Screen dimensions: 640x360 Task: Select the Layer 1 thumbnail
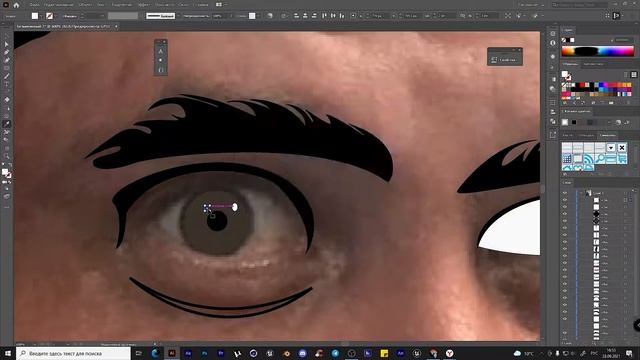coord(589,193)
